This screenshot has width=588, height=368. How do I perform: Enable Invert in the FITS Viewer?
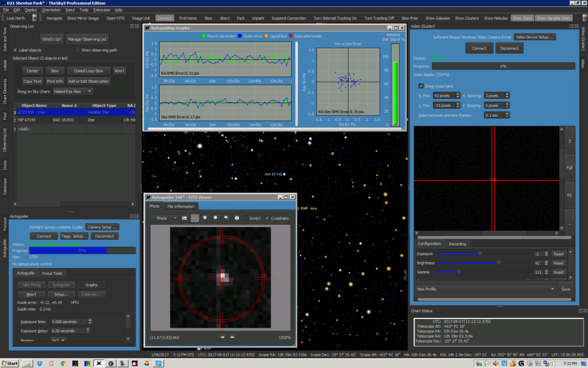(246, 218)
